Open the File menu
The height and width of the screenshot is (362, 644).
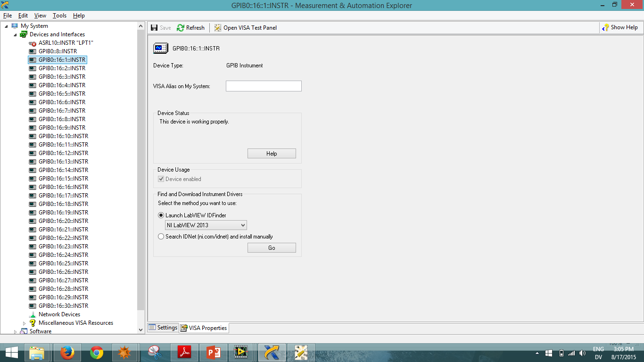(8, 16)
